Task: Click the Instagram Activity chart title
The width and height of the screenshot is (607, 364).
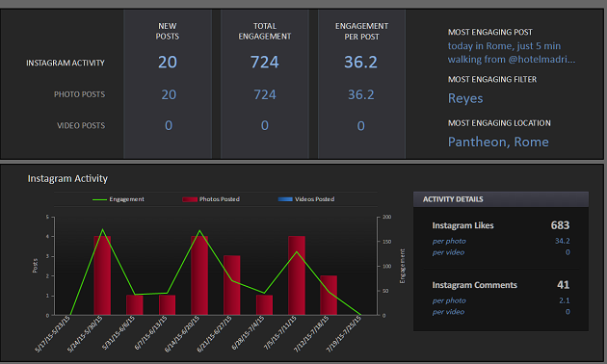Action: pos(67,178)
